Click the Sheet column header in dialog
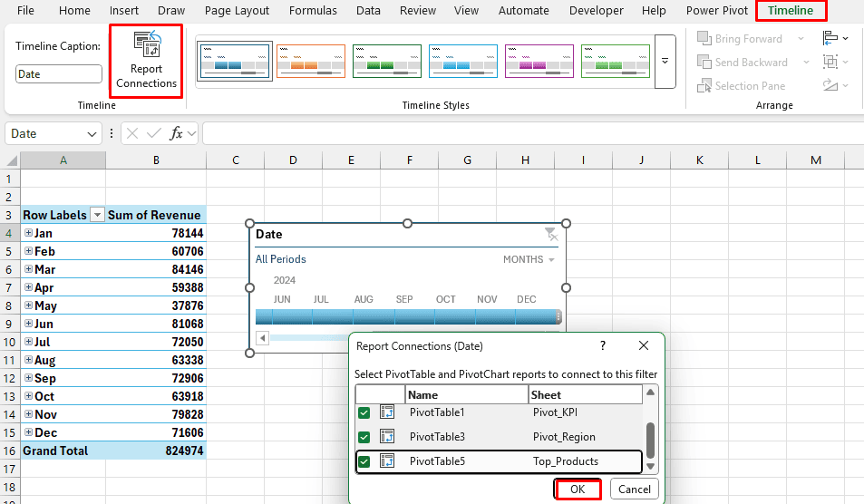The height and width of the screenshot is (504, 864). point(586,395)
